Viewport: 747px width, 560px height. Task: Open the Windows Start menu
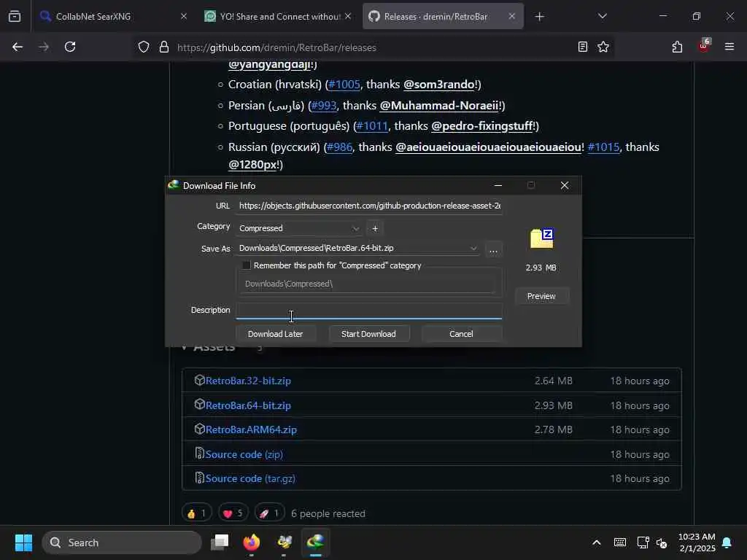tap(23, 542)
